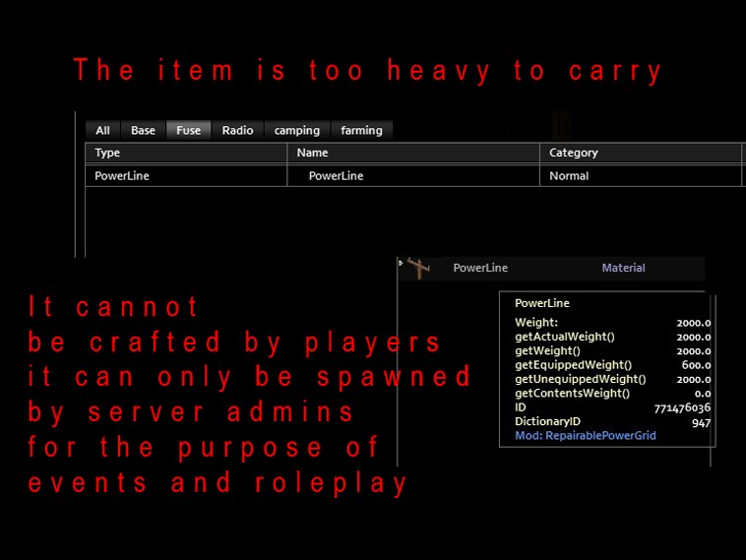
Task: Sort list by Name column header
Action: [x=413, y=153]
